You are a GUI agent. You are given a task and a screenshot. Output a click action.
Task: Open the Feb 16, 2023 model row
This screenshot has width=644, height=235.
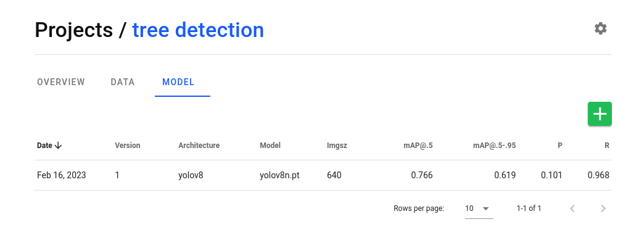tap(323, 175)
